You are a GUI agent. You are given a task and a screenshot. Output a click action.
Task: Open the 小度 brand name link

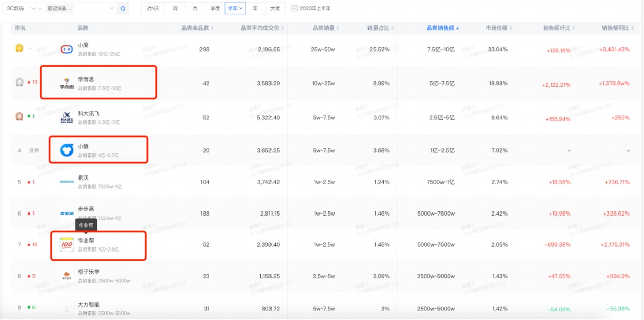tap(83, 45)
